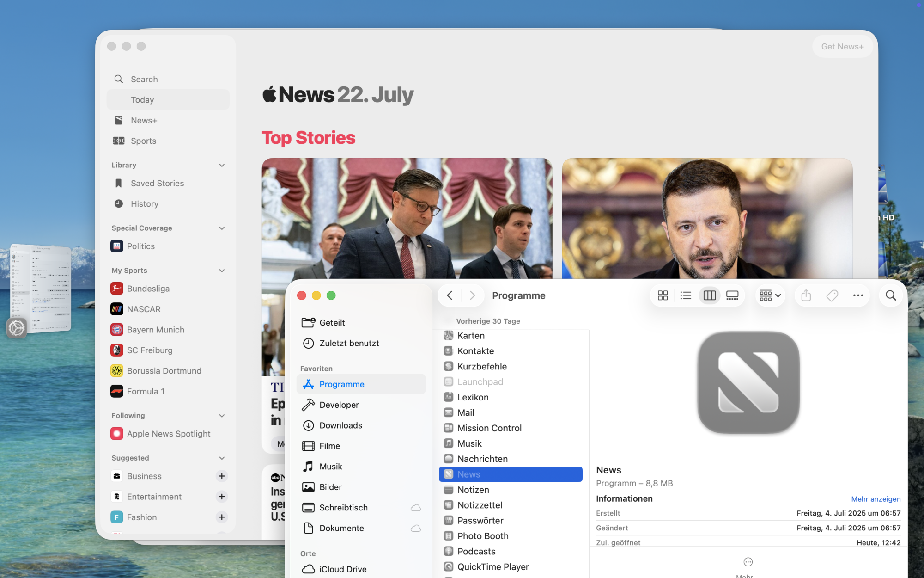This screenshot has height=578, width=924.
Task: Collapse the Library section
Action: (x=222, y=165)
